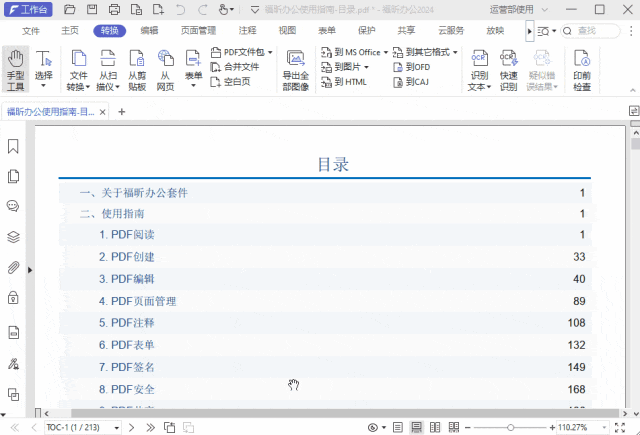Image resolution: width=640 pixels, height=435 pixels.
Task: Open the 4. PDF页面管理 contents link
Action: pos(138,301)
